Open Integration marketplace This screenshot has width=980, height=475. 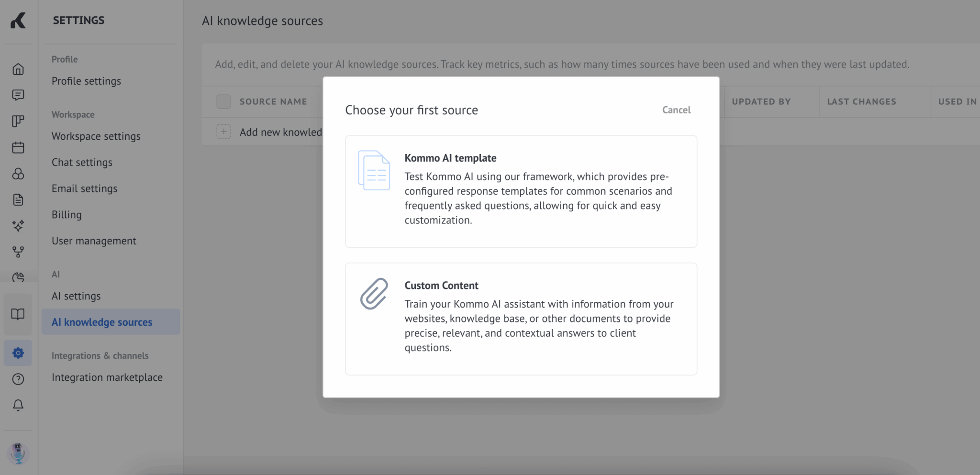pyautogui.click(x=107, y=377)
